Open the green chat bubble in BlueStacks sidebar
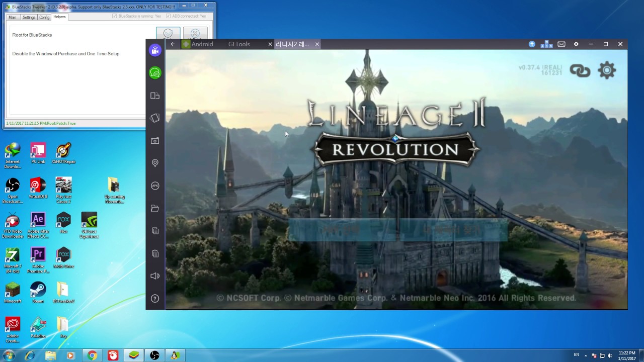The height and width of the screenshot is (362, 644). point(155,73)
